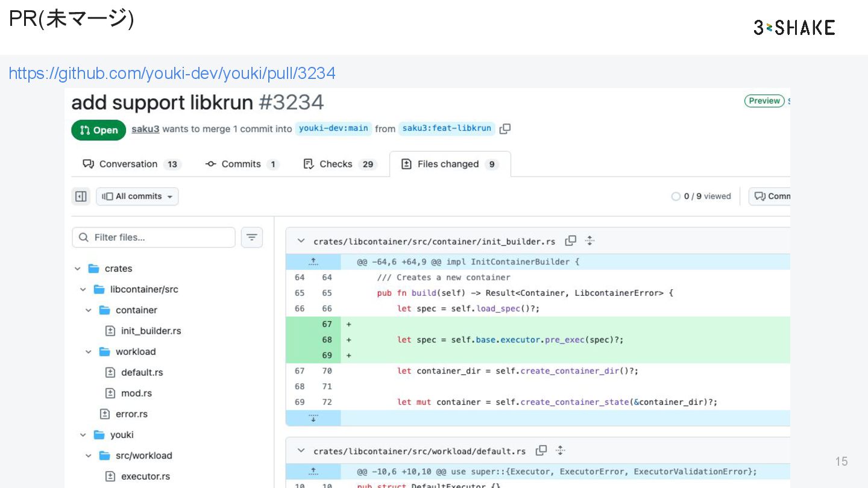Collapse the crates folder chevron
The height and width of the screenshot is (488, 868).
77,269
